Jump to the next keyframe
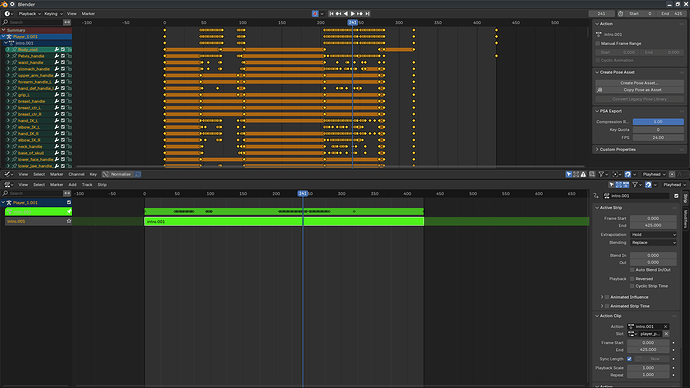This screenshot has width=690, height=388. pos(360,14)
